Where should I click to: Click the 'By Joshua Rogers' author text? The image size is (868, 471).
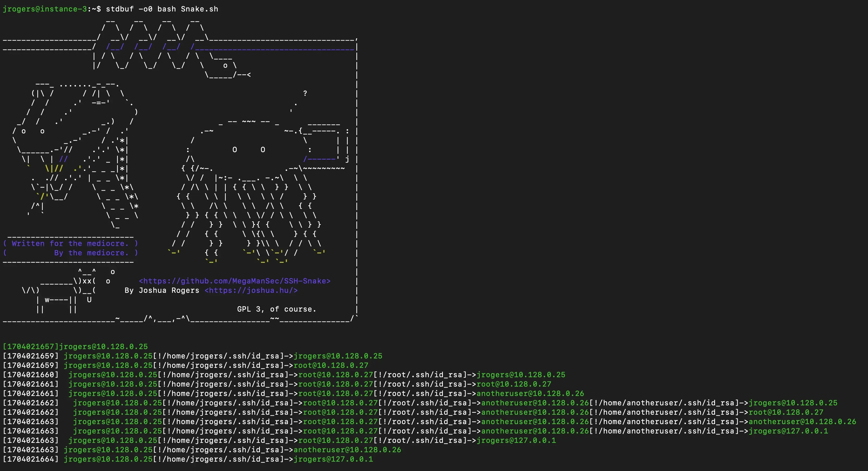tap(162, 290)
